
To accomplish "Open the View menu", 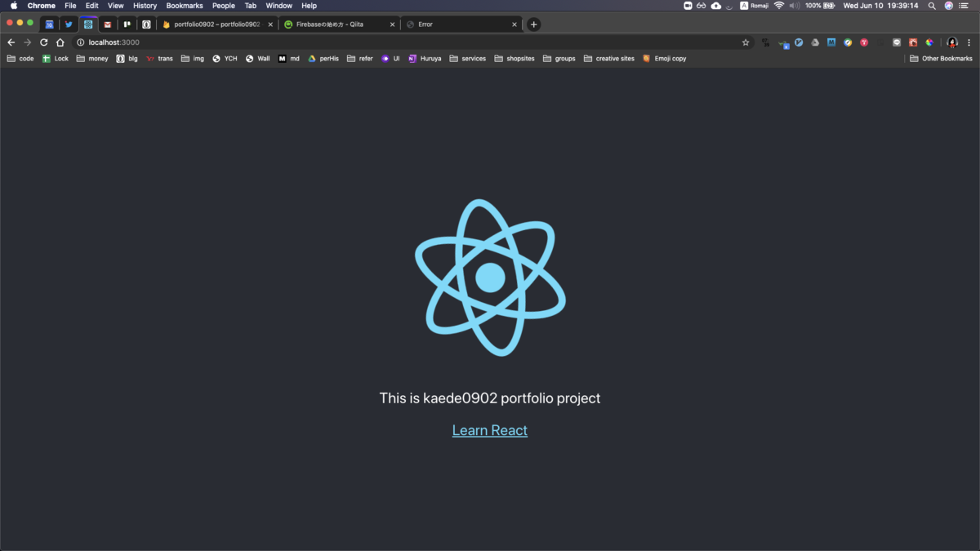I will pyautogui.click(x=116, y=6).
